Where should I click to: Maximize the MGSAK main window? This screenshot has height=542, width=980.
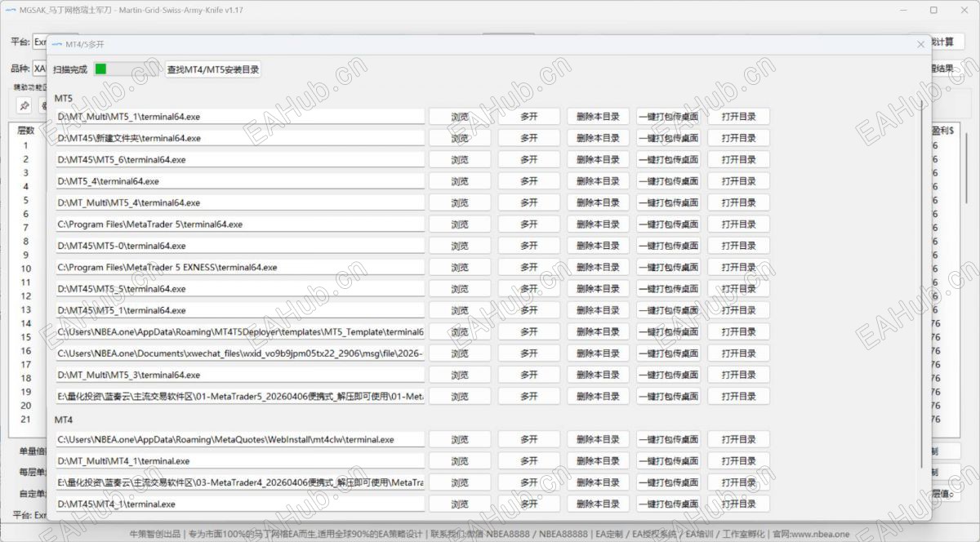pos(933,10)
